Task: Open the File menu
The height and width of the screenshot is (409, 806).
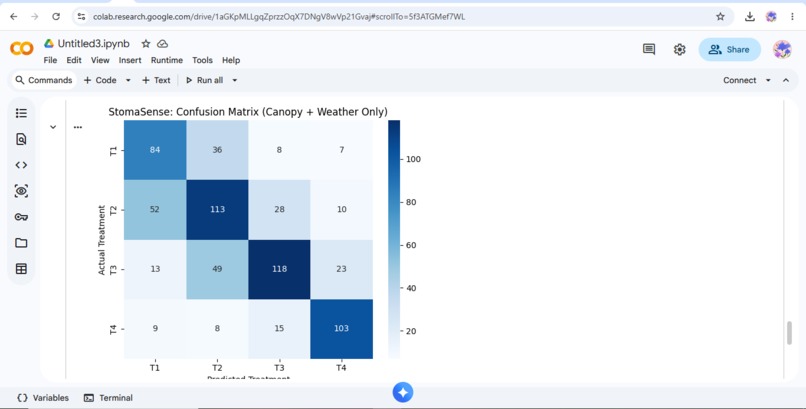Action: tap(50, 60)
